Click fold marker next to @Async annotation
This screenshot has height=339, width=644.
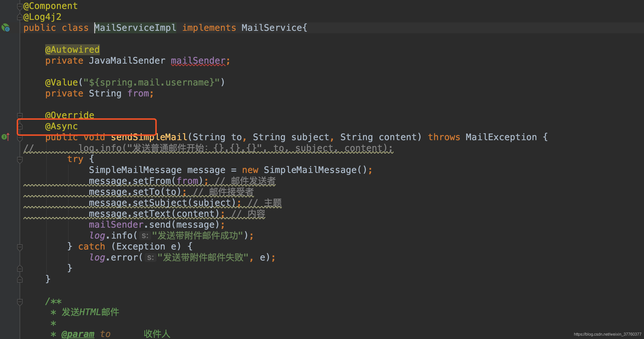click(20, 126)
